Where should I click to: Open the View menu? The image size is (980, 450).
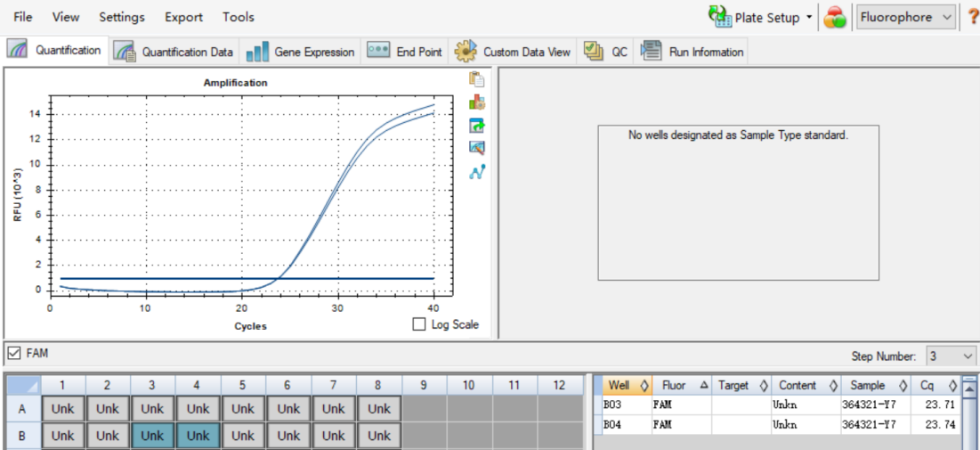click(66, 17)
